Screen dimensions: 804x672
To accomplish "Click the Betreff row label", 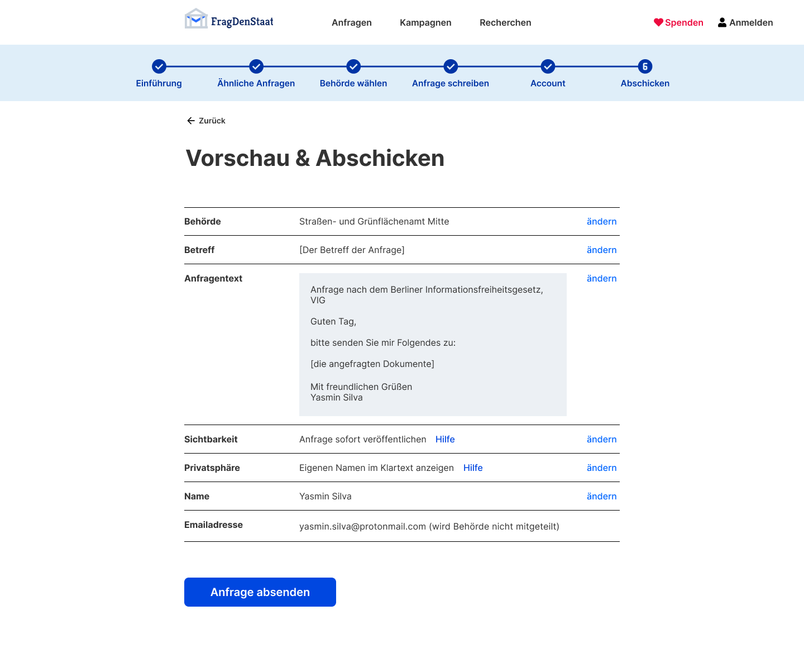I will [x=199, y=250].
